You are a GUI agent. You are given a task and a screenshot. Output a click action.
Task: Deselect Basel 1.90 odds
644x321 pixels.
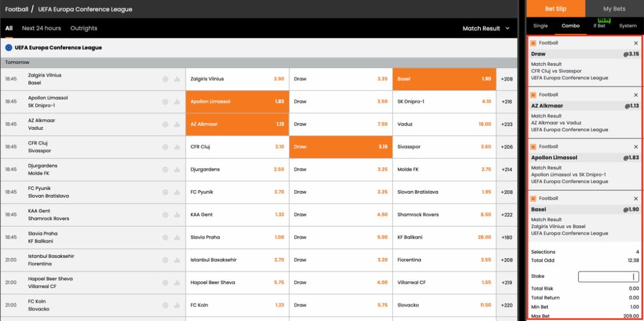point(444,79)
